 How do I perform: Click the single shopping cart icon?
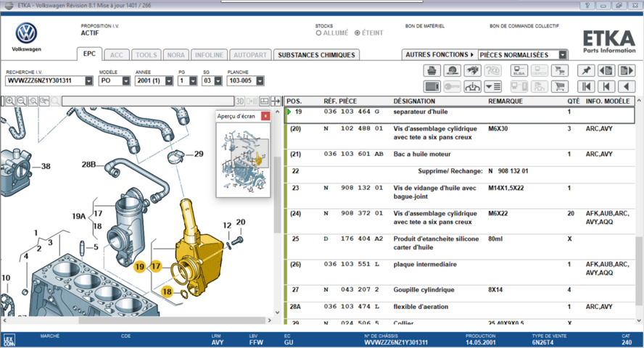[x=559, y=86]
